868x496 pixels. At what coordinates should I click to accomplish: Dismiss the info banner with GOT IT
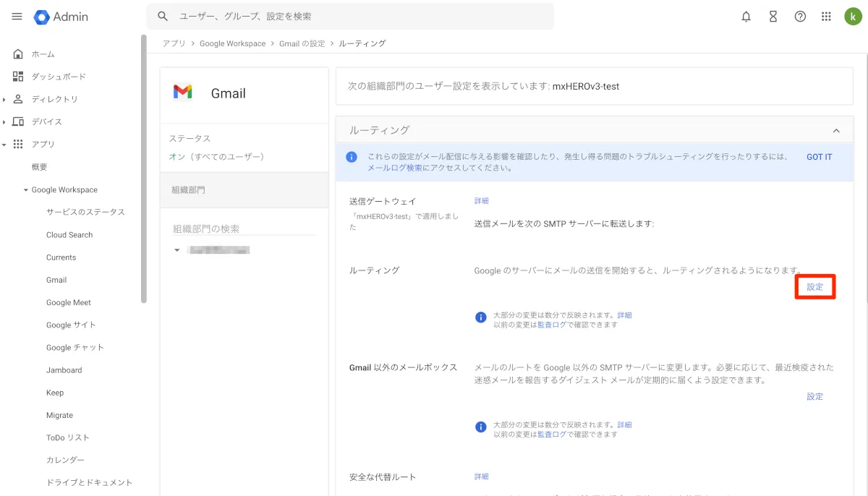pos(819,157)
